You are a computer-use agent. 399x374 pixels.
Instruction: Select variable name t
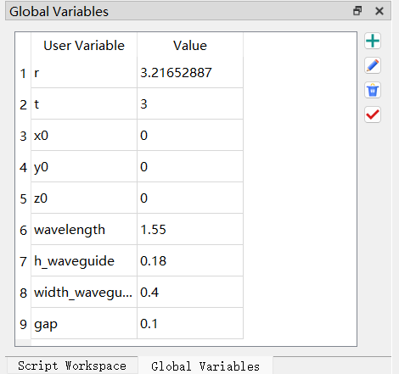(84, 104)
